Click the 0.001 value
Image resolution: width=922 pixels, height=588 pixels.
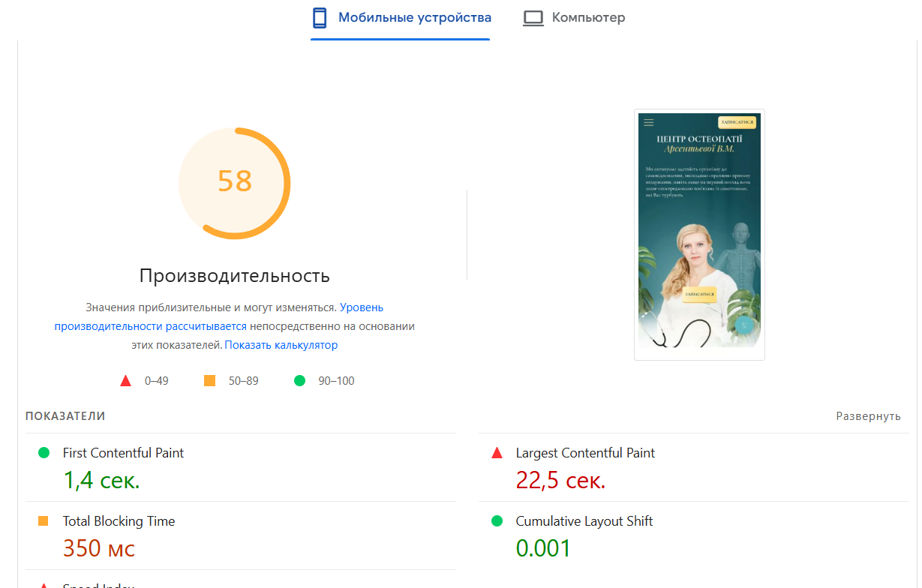(543, 548)
